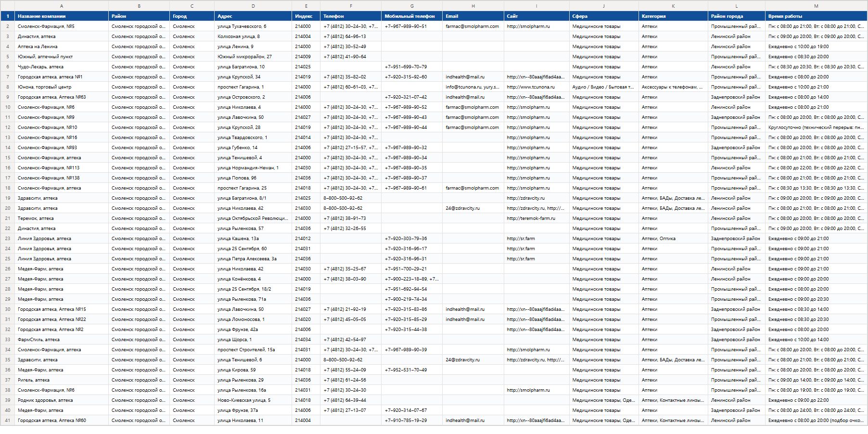Viewport: 868px width, 434px height.
Task: Click mobile number '+7–951–699–70–79'
Action: pyautogui.click(x=412, y=67)
